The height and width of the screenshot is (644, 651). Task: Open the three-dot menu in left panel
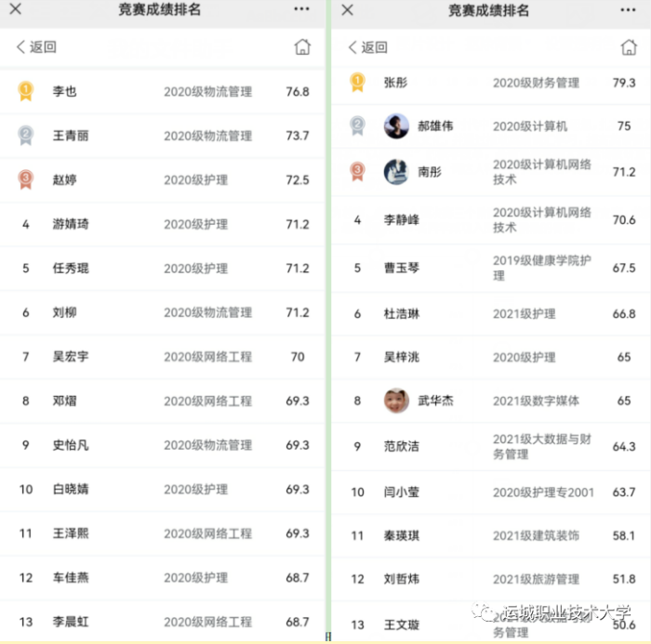301,9
